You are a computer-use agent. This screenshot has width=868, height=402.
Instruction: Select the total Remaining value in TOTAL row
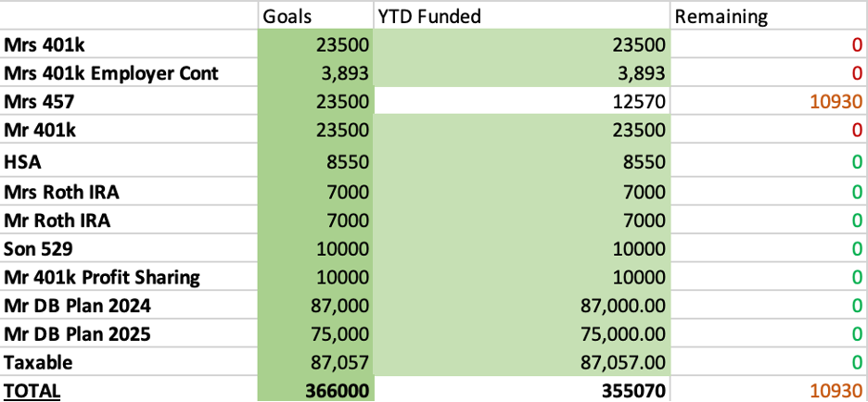pos(838,390)
